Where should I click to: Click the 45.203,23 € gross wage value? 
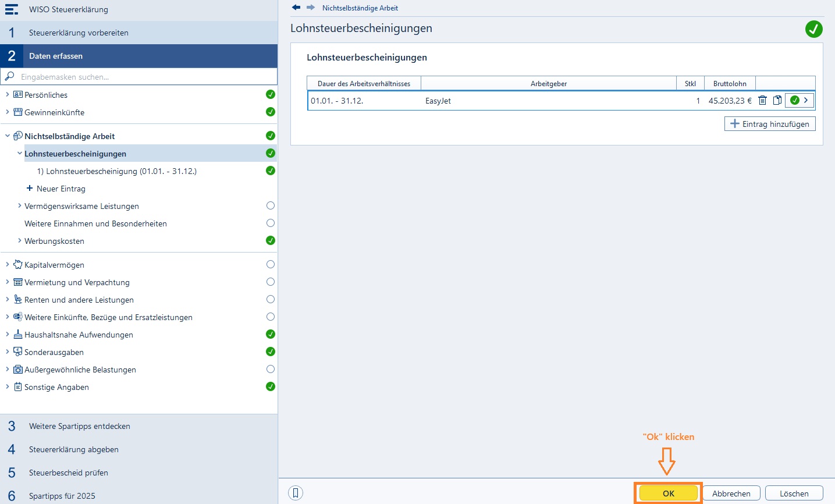click(x=730, y=101)
